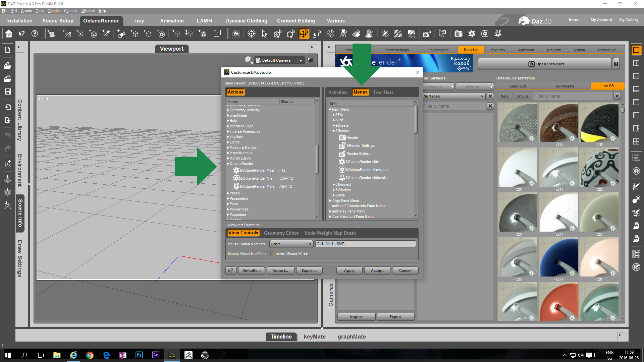Click the blue material preview thumbnail
This screenshot has width=644, height=362.
tap(558, 257)
